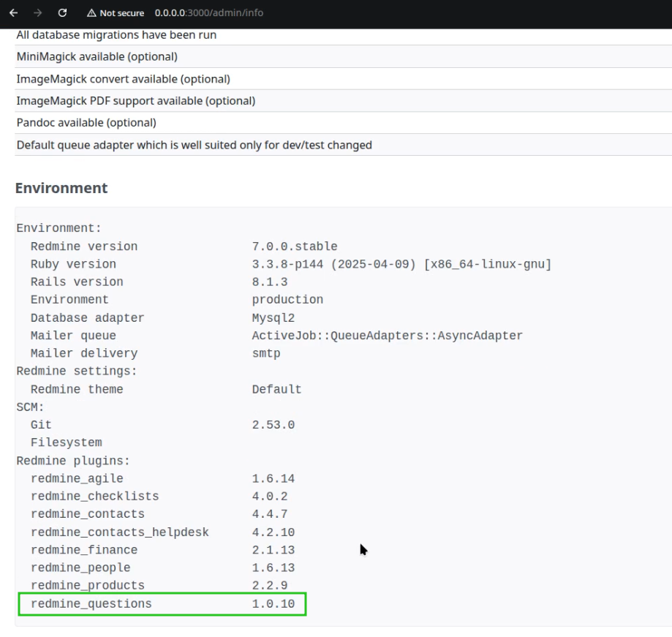Select the 'Default' theme value
Viewport: 672px width, 637px height.
(x=276, y=389)
